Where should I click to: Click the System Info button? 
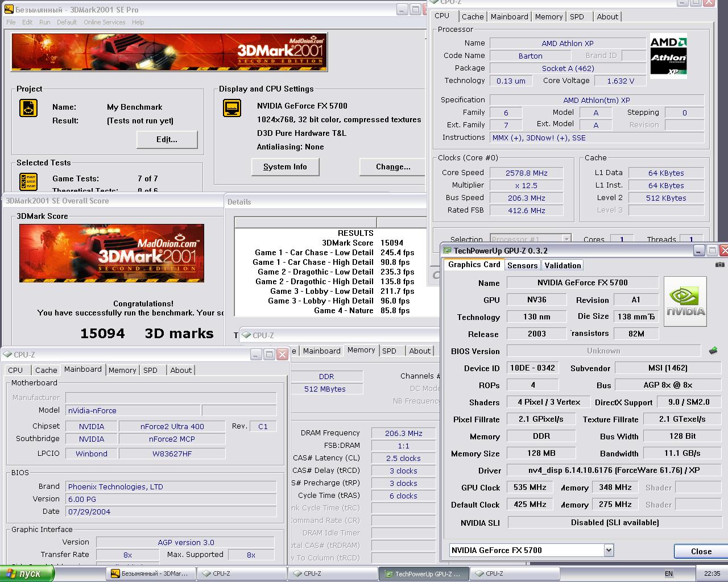click(x=285, y=167)
